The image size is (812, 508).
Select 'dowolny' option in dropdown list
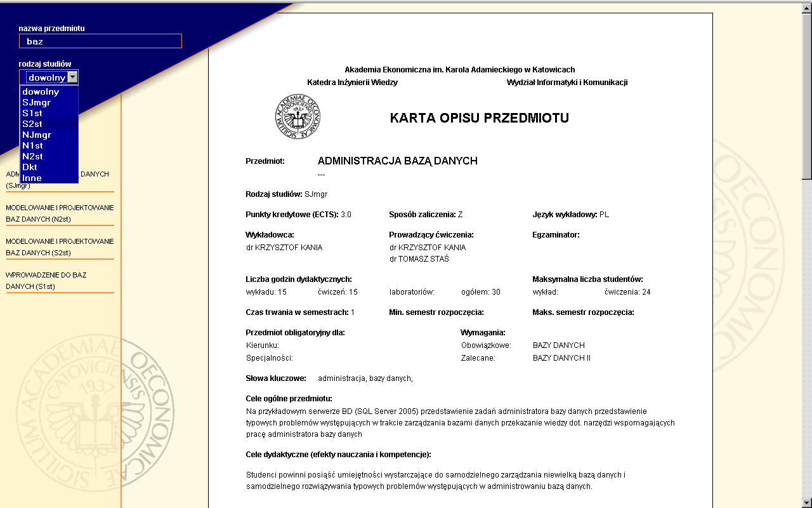[49, 91]
